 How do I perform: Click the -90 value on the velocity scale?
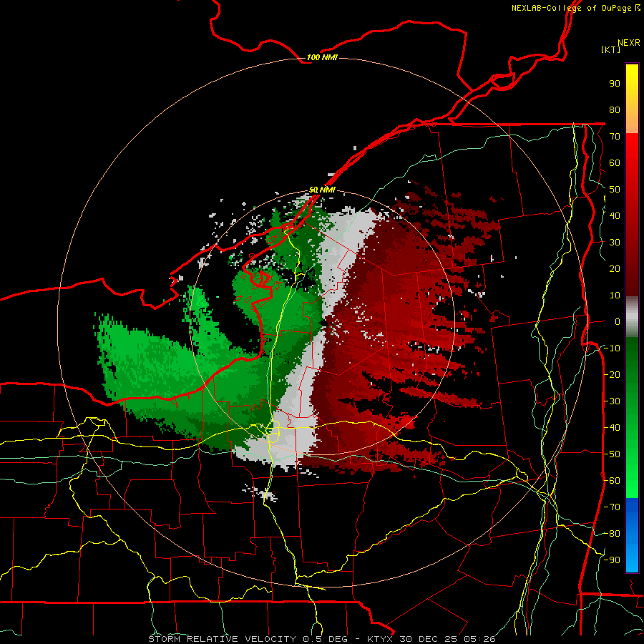pos(612,560)
